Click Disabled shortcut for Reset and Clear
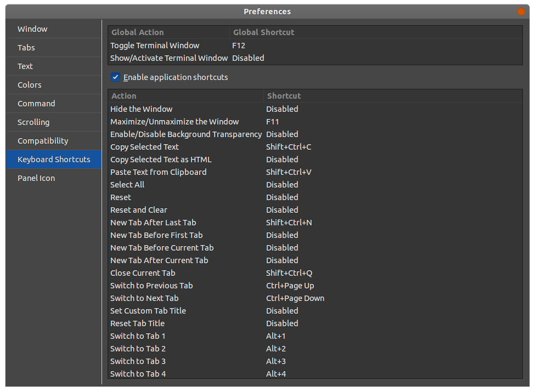This screenshot has width=535, height=392. point(282,210)
